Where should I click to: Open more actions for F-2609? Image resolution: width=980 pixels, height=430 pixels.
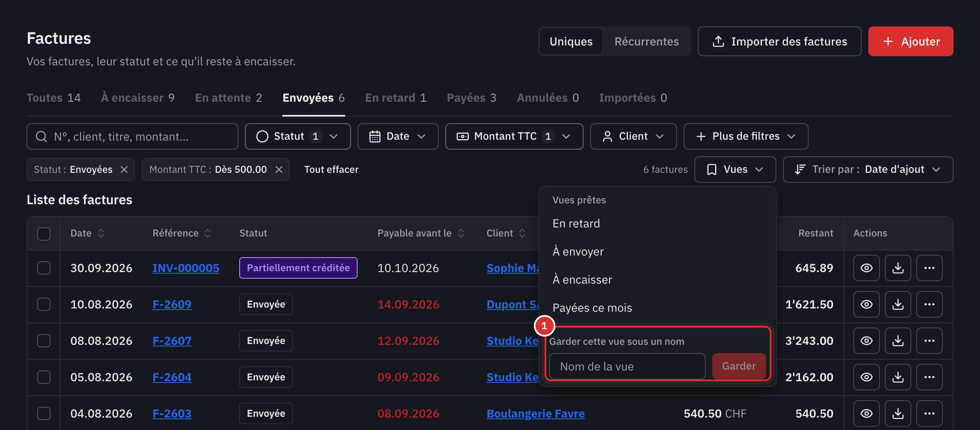point(929,304)
